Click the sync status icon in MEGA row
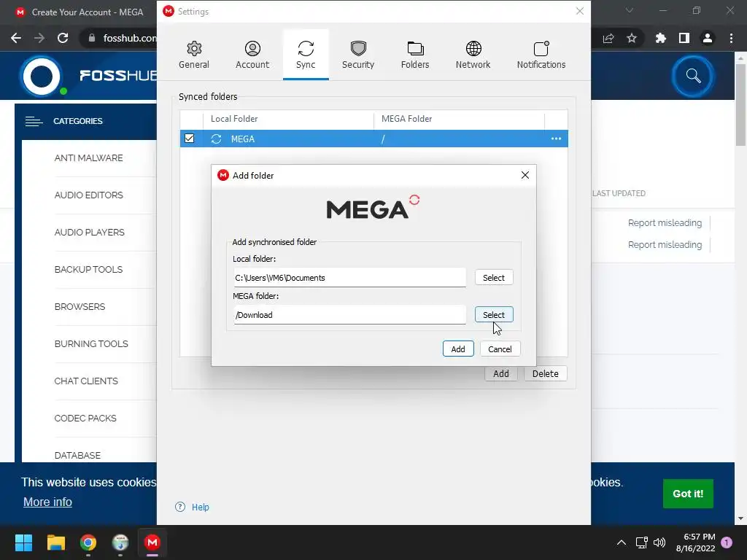 [216, 139]
